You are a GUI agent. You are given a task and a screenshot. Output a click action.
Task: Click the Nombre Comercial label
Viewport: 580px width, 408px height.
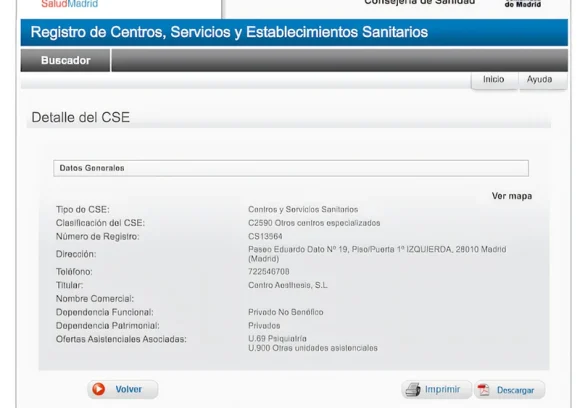point(95,299)
